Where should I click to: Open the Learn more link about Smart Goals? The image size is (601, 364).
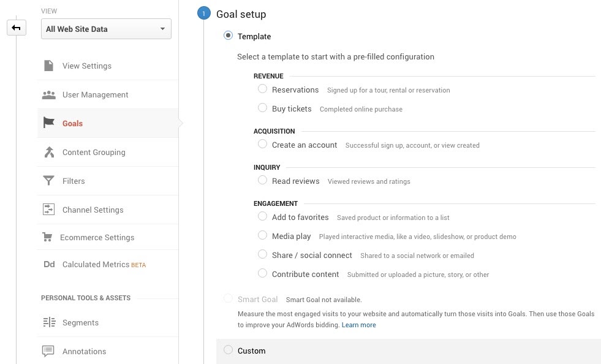(358, 325)
